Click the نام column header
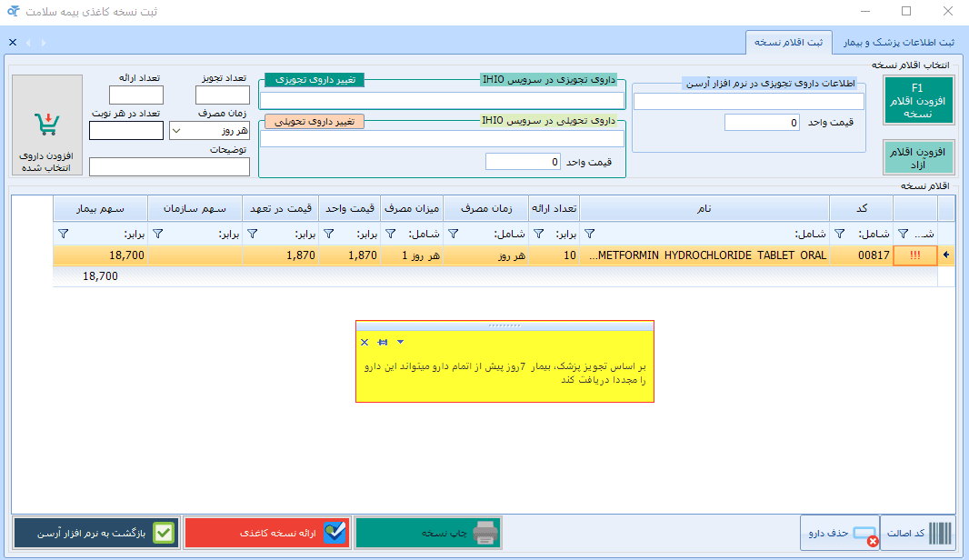The width and height of the screenshot is (969, 560). (x=704, y=208)
